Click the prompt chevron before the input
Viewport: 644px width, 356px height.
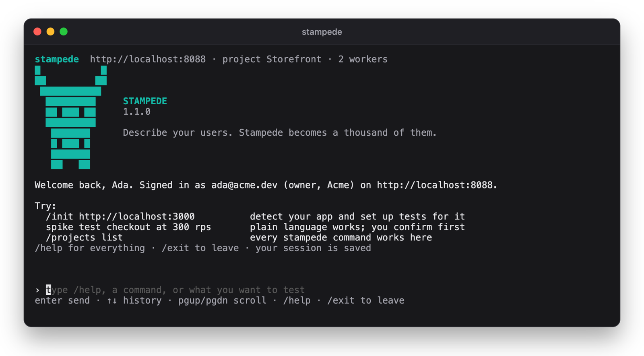pyautogui.click(x=37, y=290)
